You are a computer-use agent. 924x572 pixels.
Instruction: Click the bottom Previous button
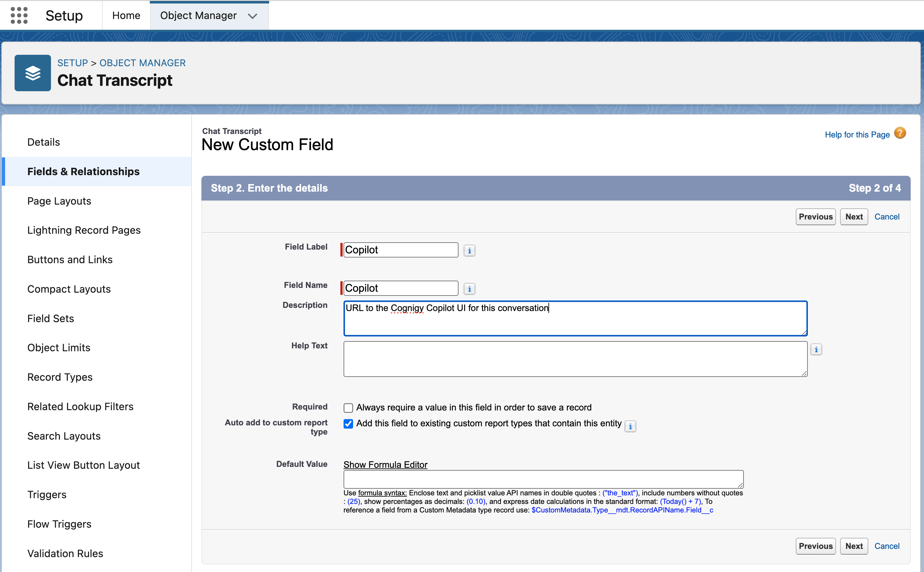pyautogui.click(x=815, y=546)
